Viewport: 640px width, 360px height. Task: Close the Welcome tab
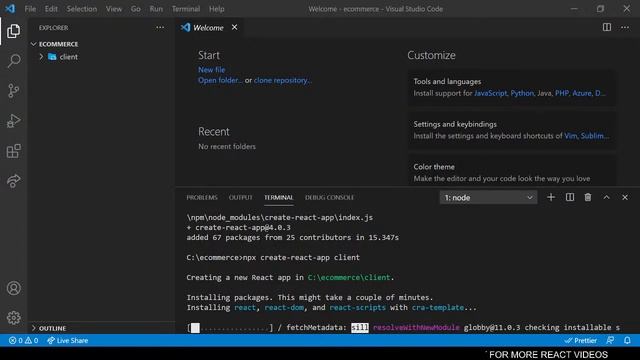(234, 27)
